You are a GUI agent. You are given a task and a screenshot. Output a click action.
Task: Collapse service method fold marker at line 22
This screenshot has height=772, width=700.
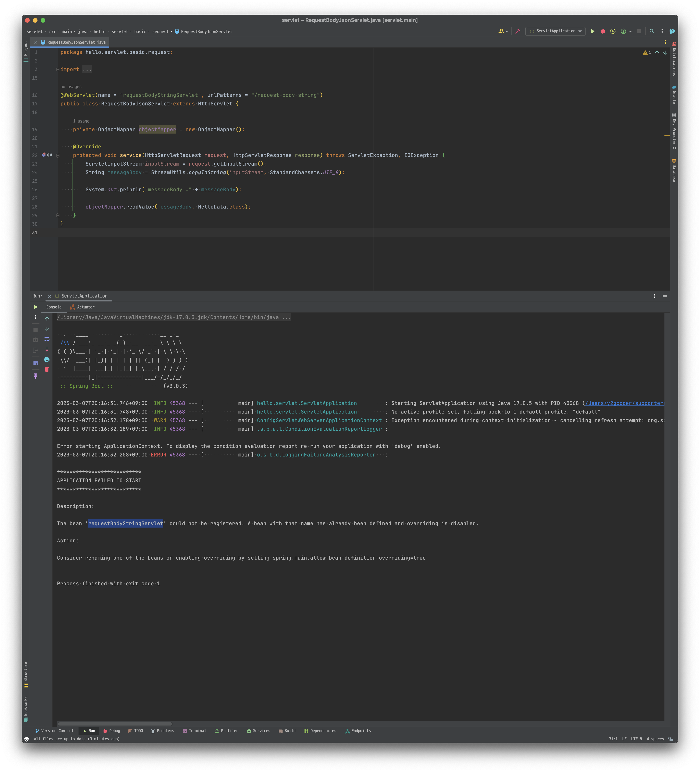click(x=58, y=155)
